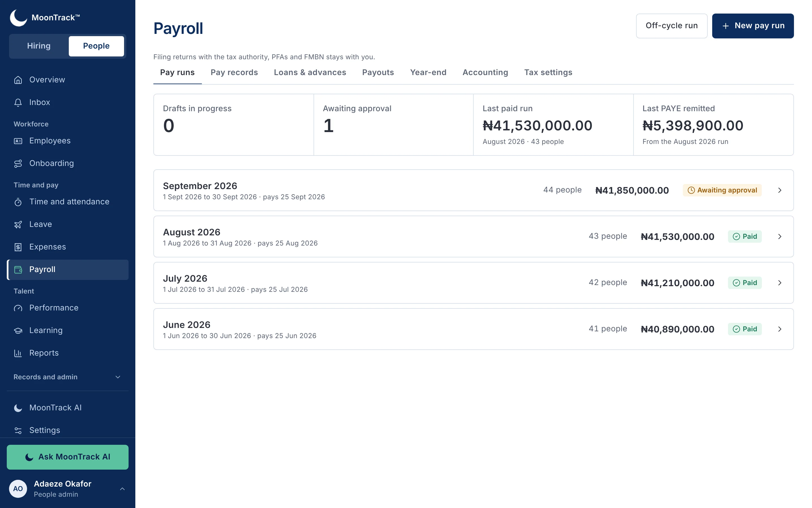Image resolution: width=812 pixels, height=508 pixels.
Task: Click the Paid badge on August 2026
Action: [745, 237]
